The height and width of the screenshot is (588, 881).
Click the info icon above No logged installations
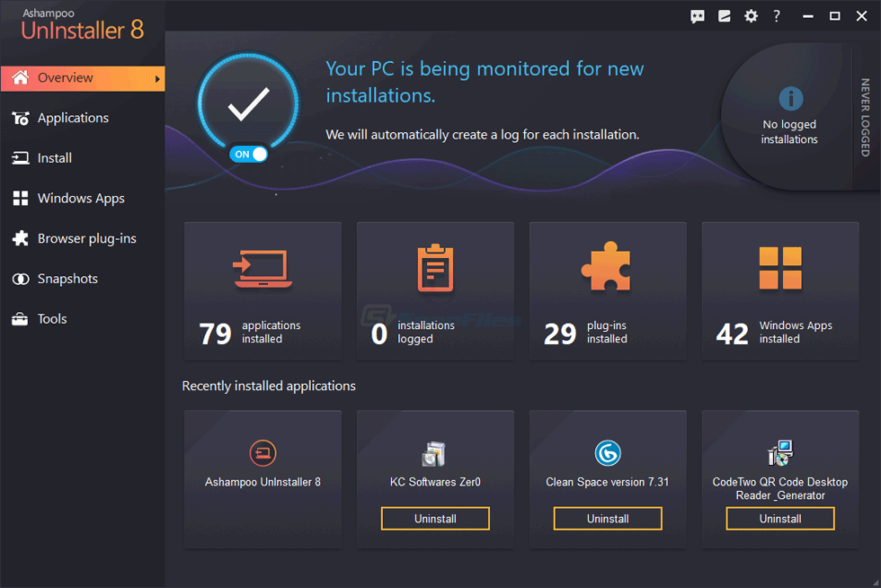[789, 98]
